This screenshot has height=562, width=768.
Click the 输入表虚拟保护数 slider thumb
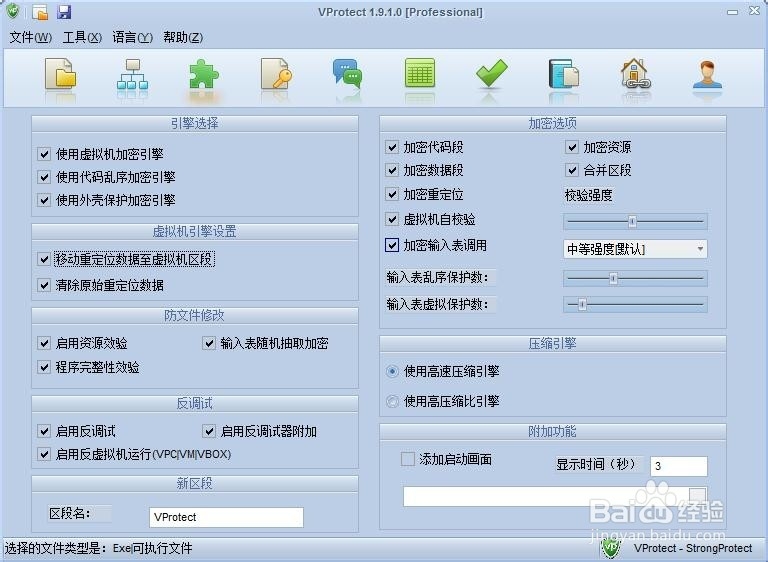[x=582, y=305]
